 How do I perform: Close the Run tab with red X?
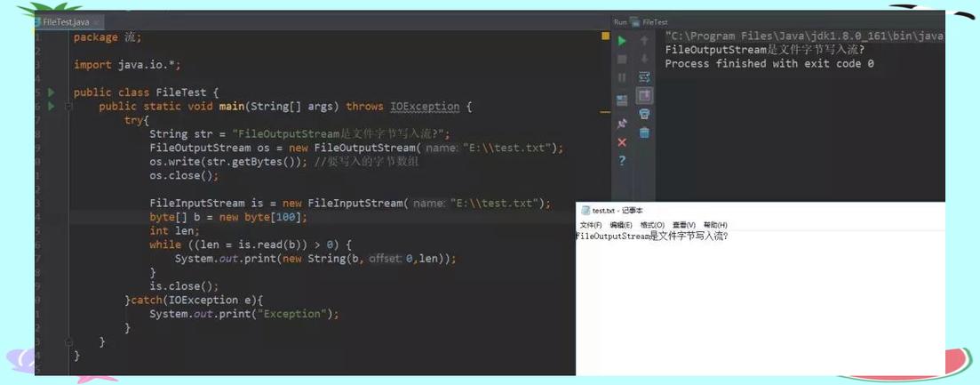tap(622, 142)
